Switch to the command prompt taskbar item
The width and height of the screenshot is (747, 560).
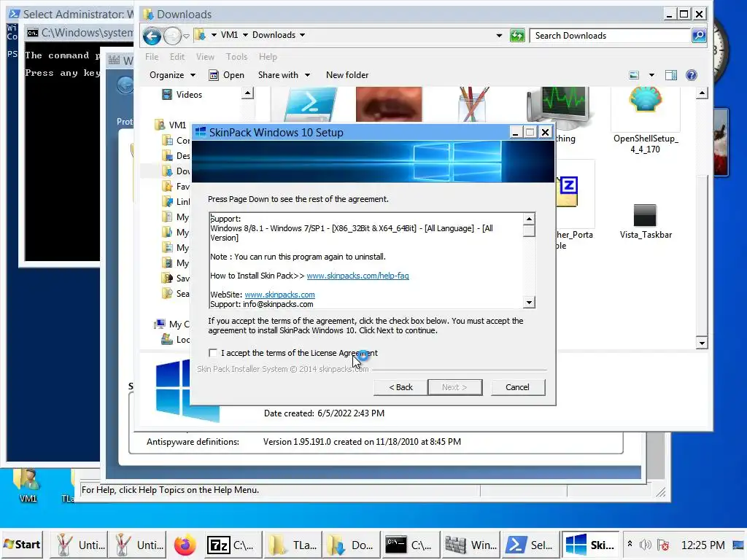tap(410, 545)
